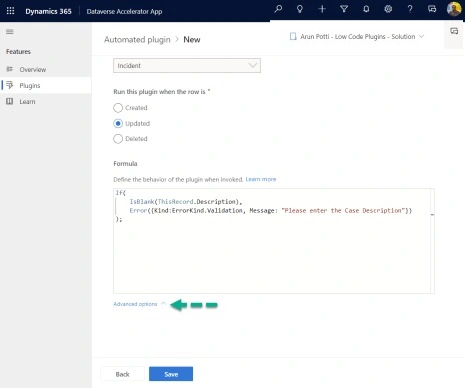Click the help question mark icon
This screenshot has height=388, width=465.
point(410,9)
